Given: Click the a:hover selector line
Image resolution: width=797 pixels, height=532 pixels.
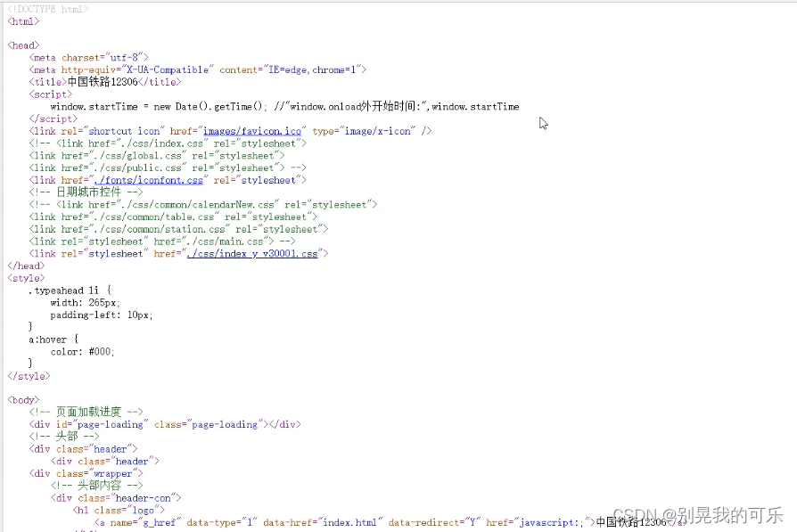Looking at the screenshot, I should click(53, 340).
